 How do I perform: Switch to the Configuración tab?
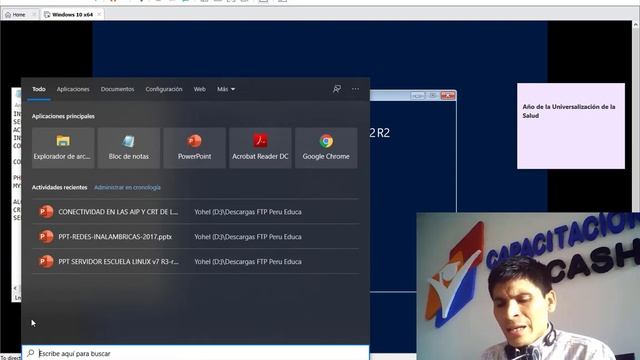pos(164,89)
